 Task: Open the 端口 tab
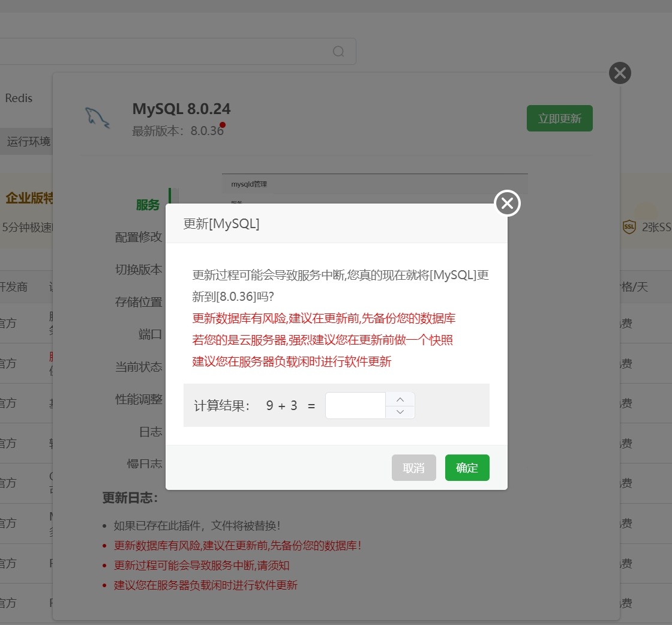(150, 334)
